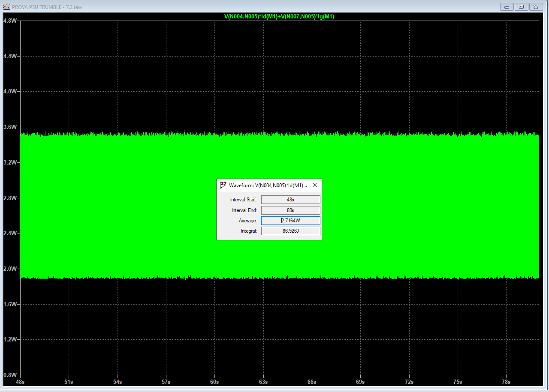The width and height of the screenshot is (549, 392).
Task: Minimize the plot window
Action: click(x=507, y=7)
